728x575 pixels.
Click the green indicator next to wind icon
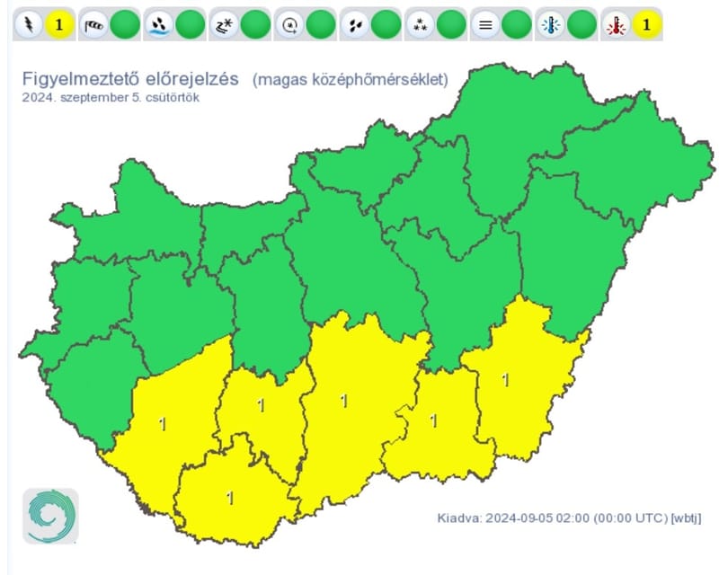click(124, 24)
